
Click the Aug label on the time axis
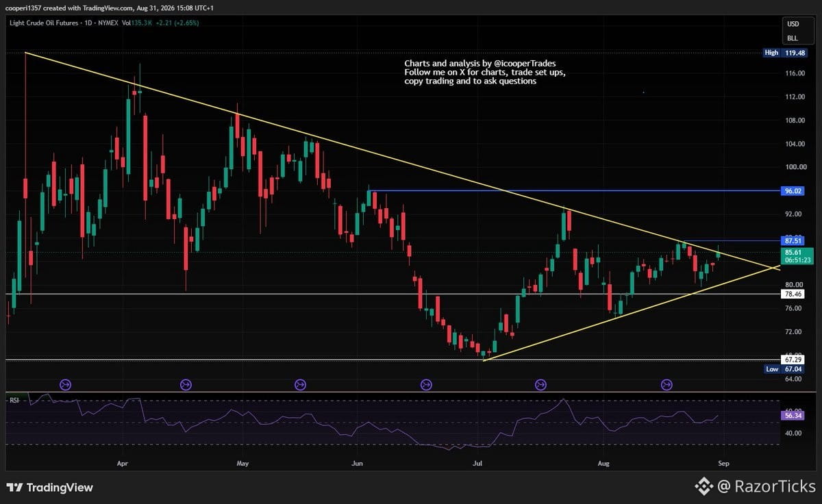point(603,463)
